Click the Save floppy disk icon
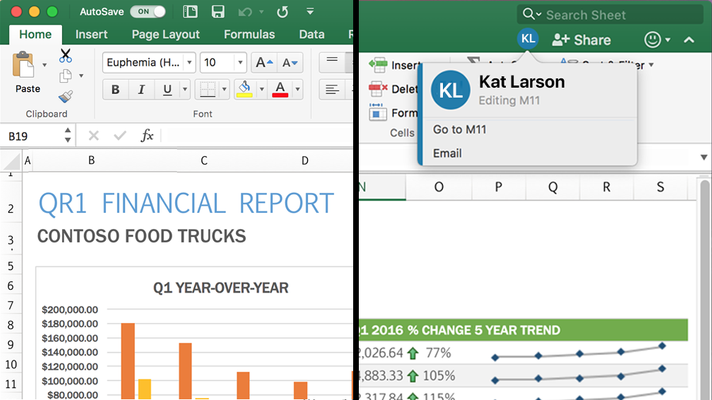 (218, 11)
